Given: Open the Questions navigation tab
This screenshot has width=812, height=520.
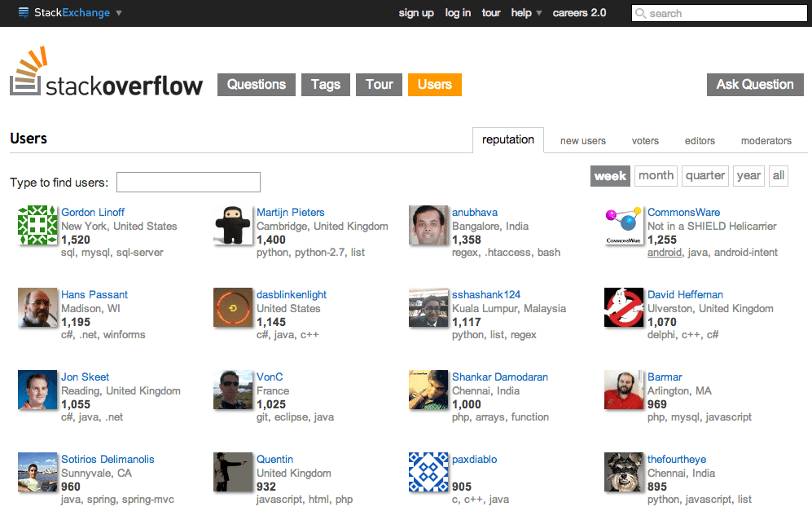Looking at the screenshot, I should [x=257, y=85].
